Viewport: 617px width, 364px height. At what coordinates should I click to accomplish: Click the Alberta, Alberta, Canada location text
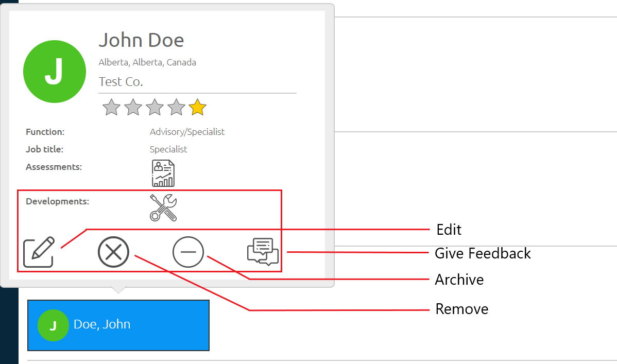coord(147,62)
